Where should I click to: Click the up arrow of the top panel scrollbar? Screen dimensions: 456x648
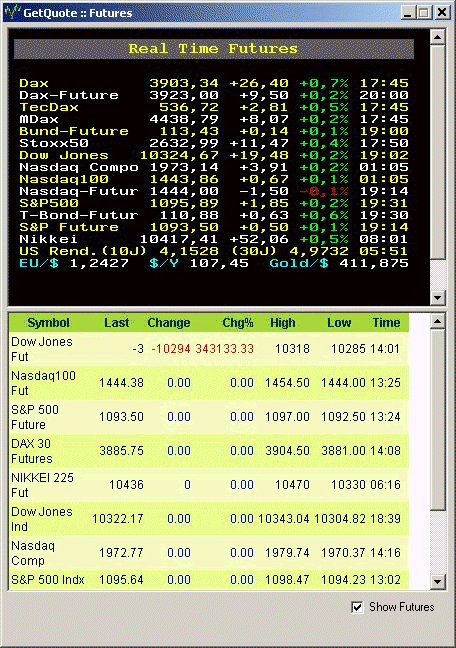(x=437, y=37)
